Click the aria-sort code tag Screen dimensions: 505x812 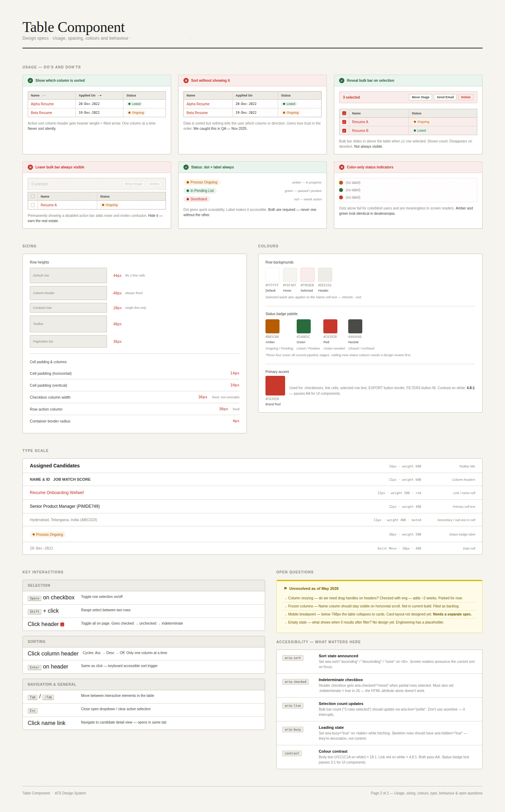(x=293, y=658)
